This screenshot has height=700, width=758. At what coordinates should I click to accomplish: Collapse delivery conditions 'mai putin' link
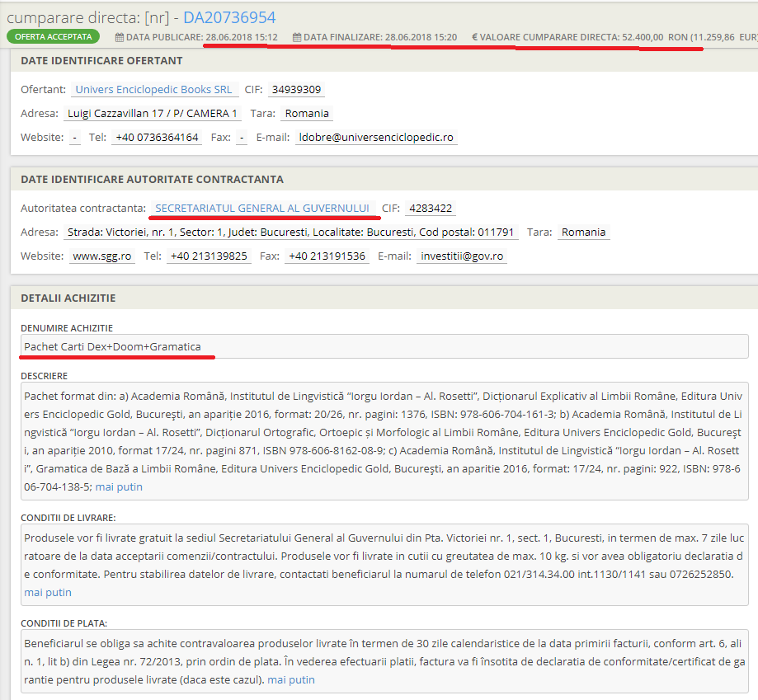pyautogui.click(x=48, y=592)
